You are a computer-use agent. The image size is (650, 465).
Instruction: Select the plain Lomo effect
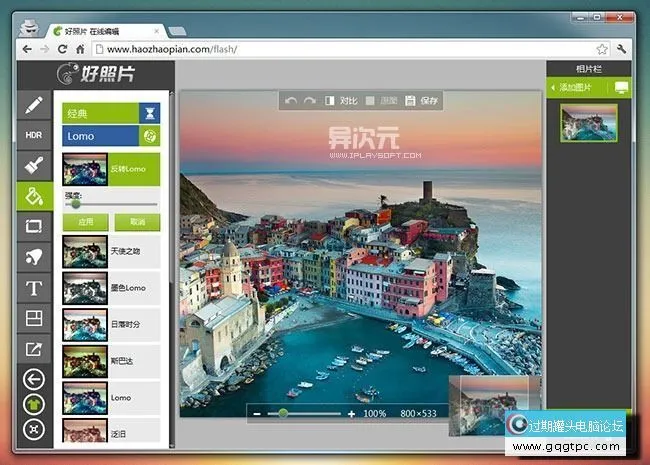[x=111, y=398]
